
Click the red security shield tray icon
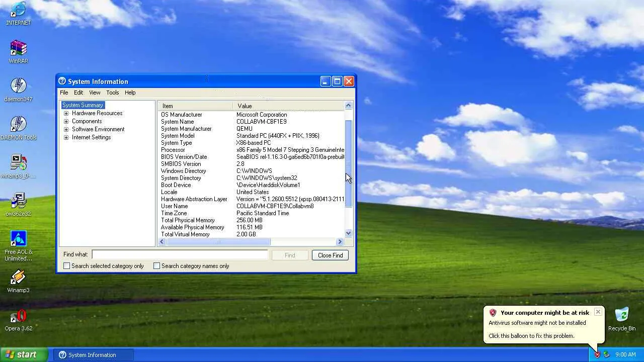pyautogui.click(x=597, y=354)
